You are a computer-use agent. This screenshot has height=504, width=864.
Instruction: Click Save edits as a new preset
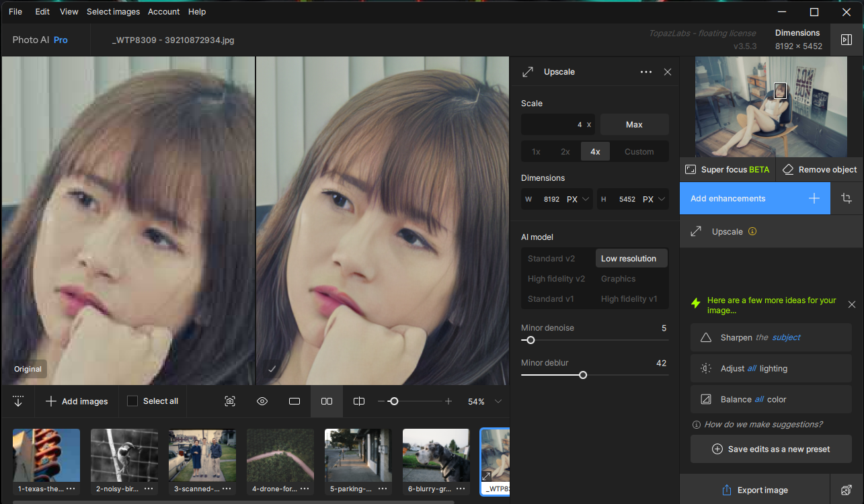(771, 449)
